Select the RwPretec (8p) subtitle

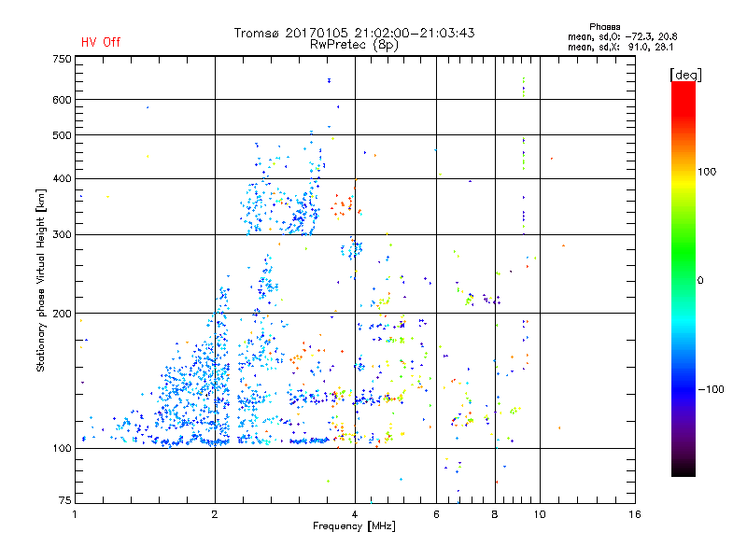[x=355, y=44]
